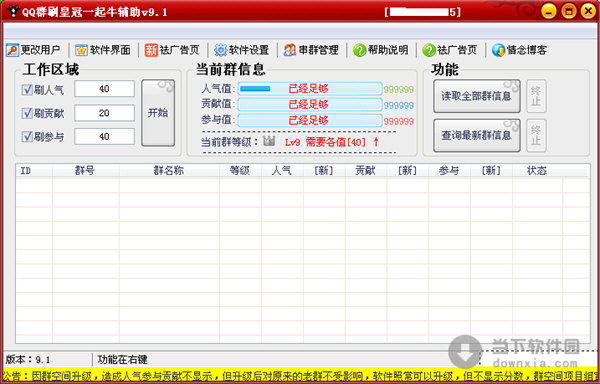This screenshot has width=600, height=384.
Task: Click the 刷贡献 value field showing 20
Action: click(104, 113)
